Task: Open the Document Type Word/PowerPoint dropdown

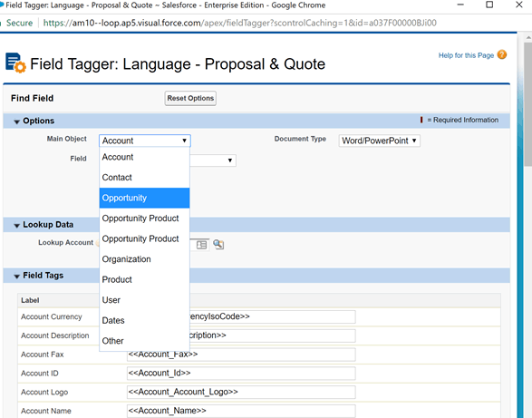Action: pyautogui.click(x=380, y=141)
